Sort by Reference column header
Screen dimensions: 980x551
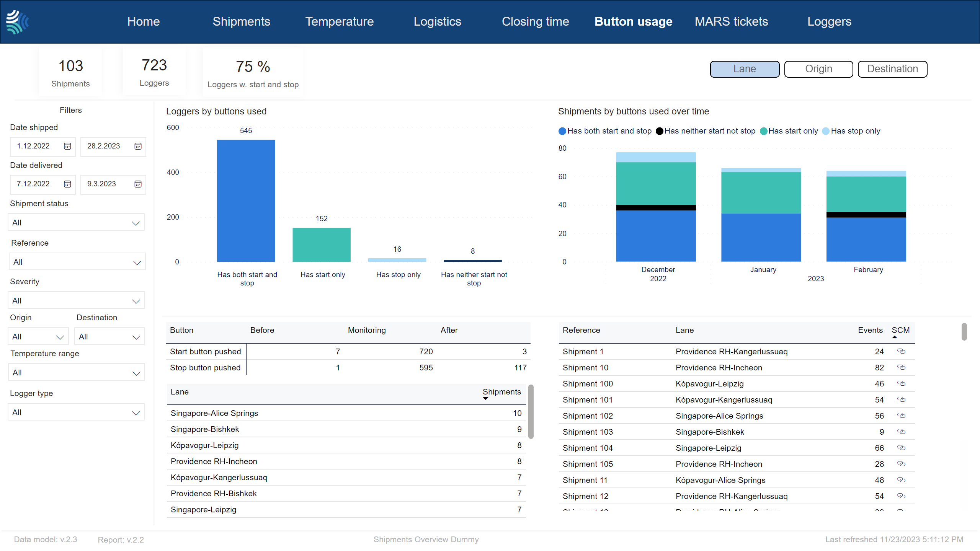pos(581,330)
